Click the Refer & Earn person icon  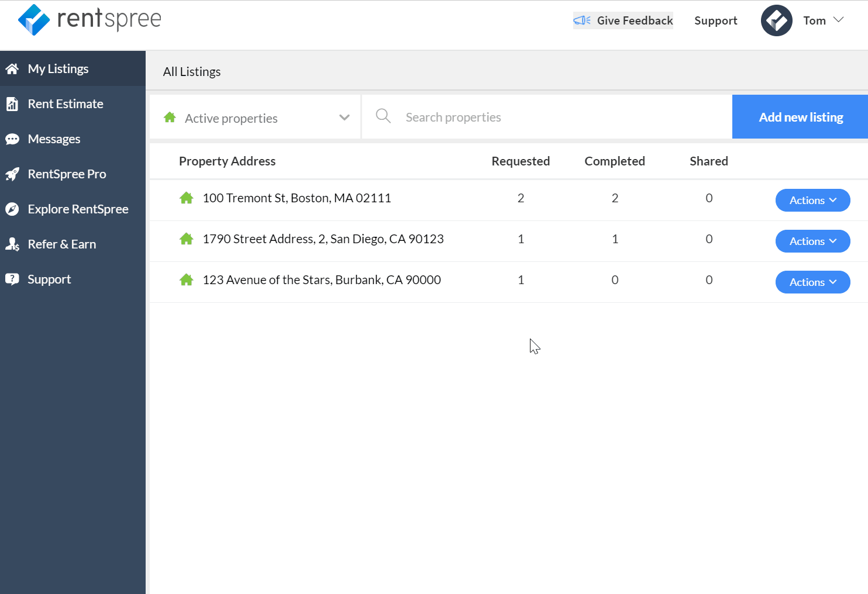pyautogui.click(x=12, y=244)
